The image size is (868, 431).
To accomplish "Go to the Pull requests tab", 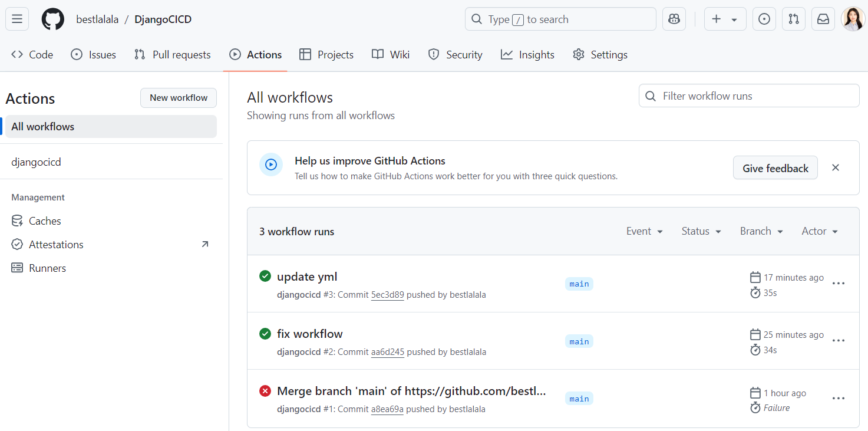I will pos(173,55).
